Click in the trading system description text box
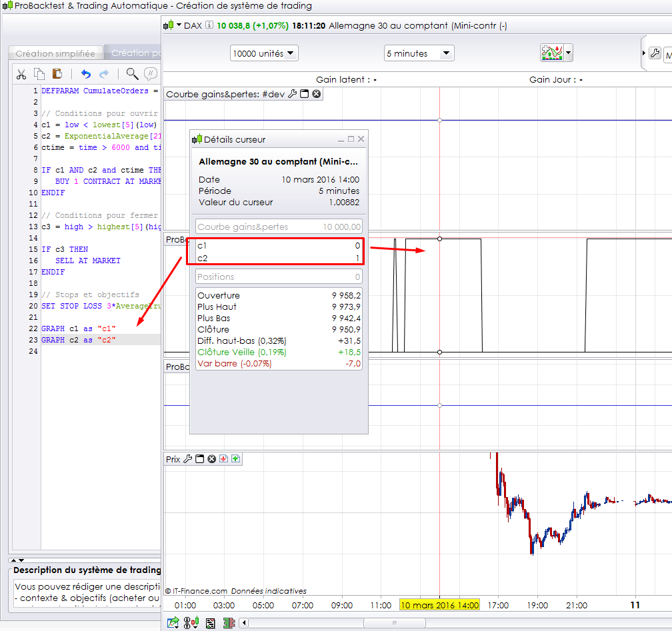This screenshot has height=631, width=672. (x=87, y=592)
